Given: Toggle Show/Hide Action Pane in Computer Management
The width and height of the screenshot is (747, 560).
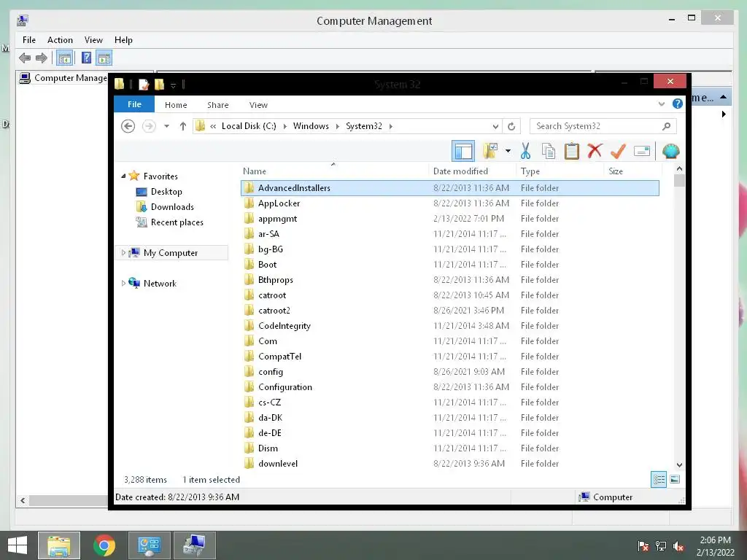Looking at the screenshot, I should click(104, 58).
